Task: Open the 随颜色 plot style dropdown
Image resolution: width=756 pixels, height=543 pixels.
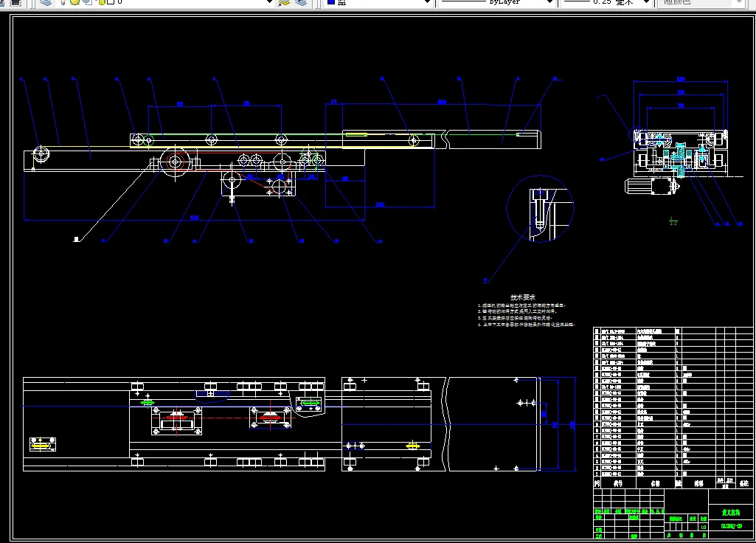Action: 740,2
